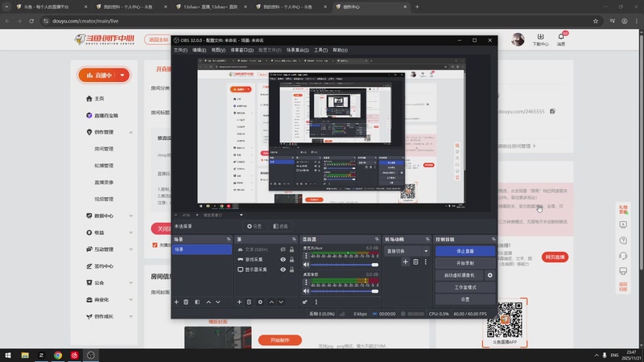Open options menu for 桌面音频 channel
Screen dimensions: 644x362
(x=306, y=282)
